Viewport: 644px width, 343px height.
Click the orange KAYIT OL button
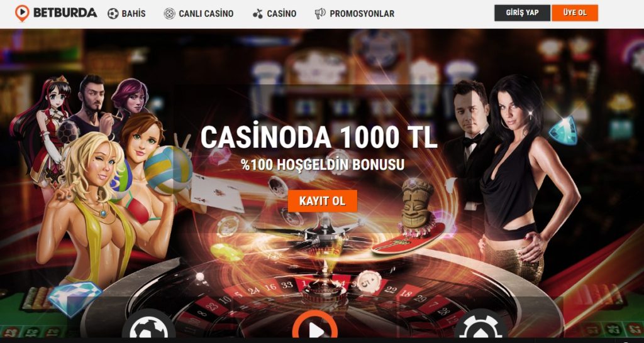point(323,201)
